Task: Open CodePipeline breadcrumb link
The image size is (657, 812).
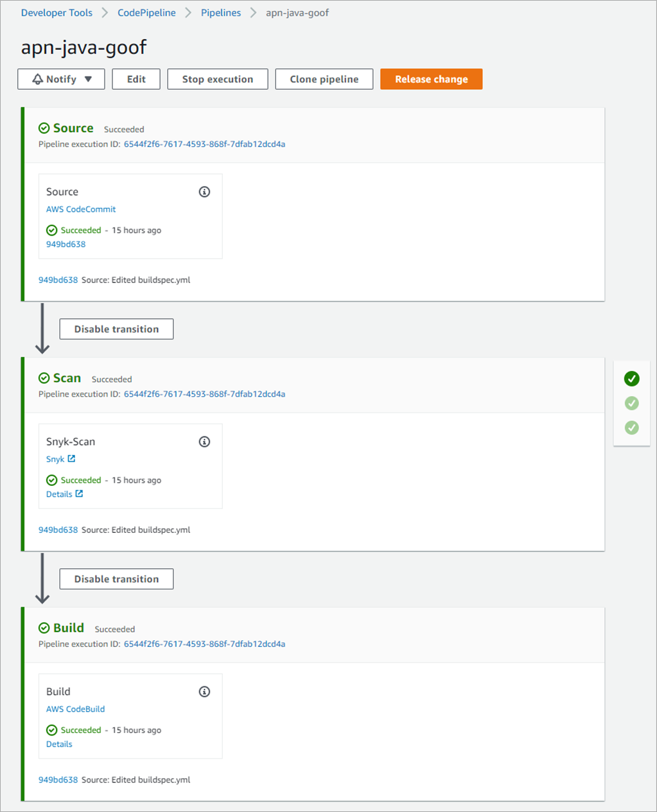Action: click(x=146, y=13)
